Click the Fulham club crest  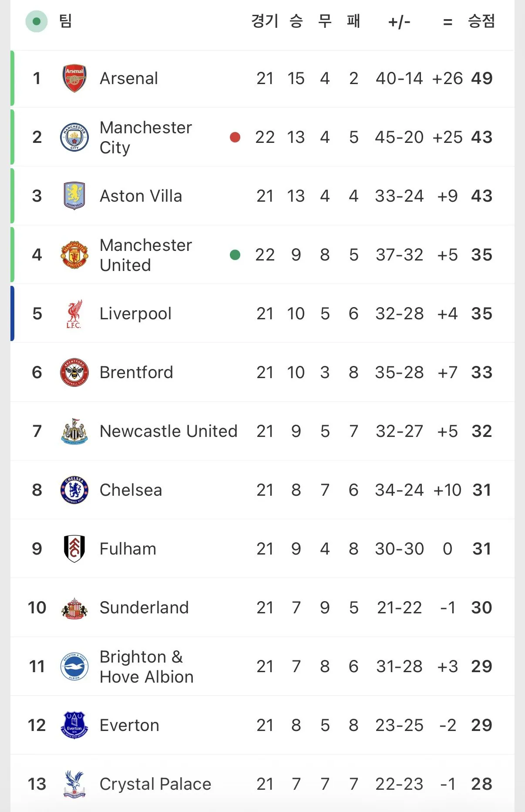(x=74, y=549)
